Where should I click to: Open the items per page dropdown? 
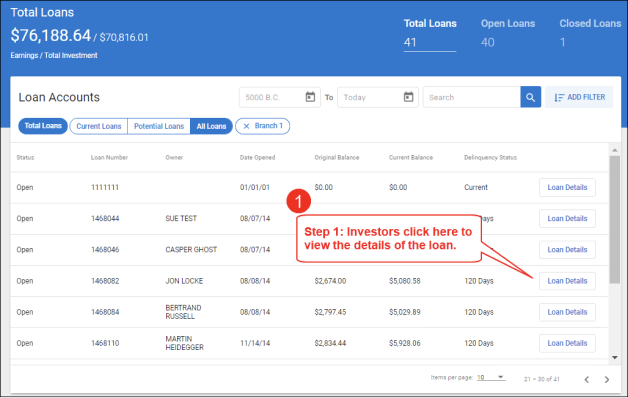coord(491,377)
